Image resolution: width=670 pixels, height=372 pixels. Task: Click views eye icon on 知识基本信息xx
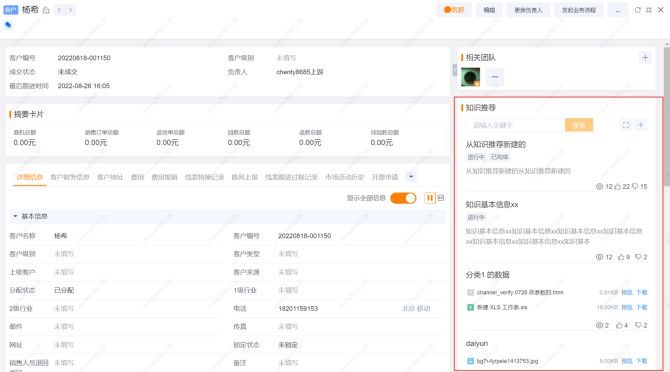click(x=599, y=257)
